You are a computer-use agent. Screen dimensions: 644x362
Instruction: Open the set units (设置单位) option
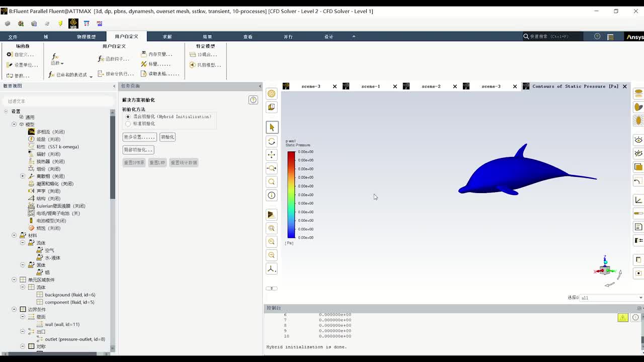[22, 65]
